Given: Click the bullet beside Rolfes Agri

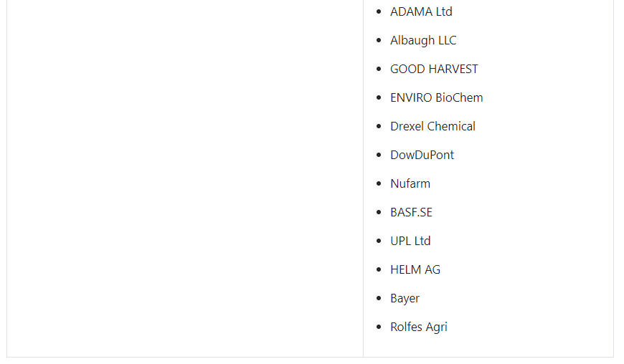Looking at the screenshot, I should (x=379, y=327).
